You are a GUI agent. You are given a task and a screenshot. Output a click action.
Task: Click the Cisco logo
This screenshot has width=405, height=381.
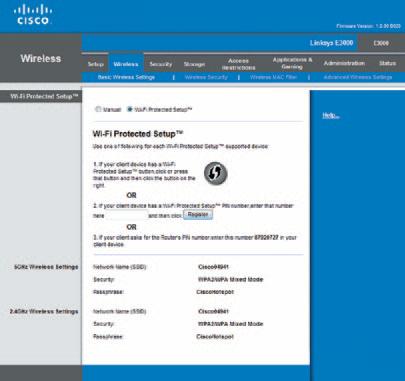pos(33,15)
